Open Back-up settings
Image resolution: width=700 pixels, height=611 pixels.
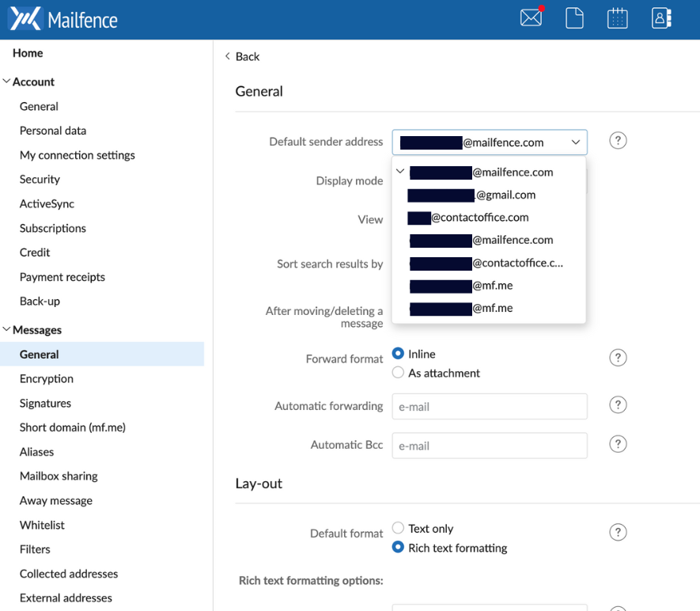[40, 301]
